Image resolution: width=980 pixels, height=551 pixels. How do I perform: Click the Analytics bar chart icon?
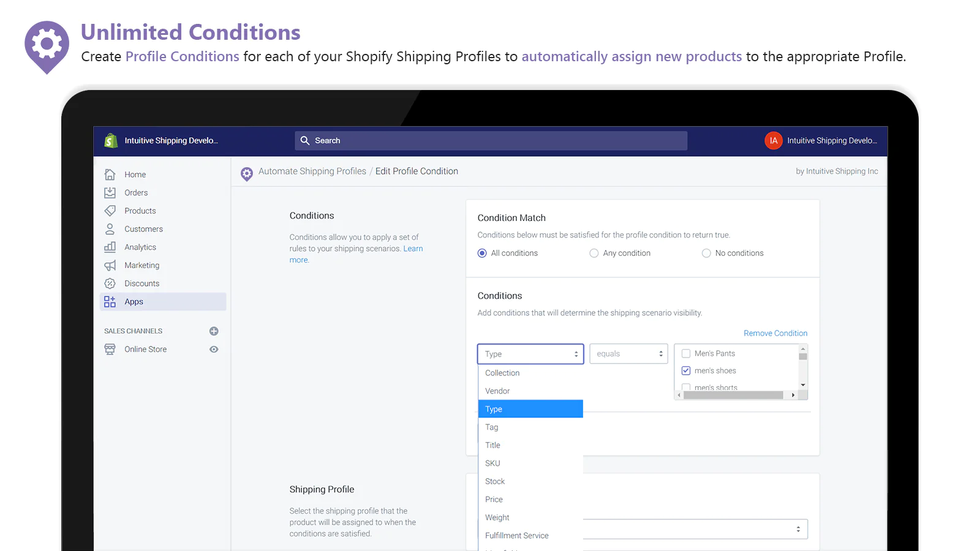click(110, 247)
